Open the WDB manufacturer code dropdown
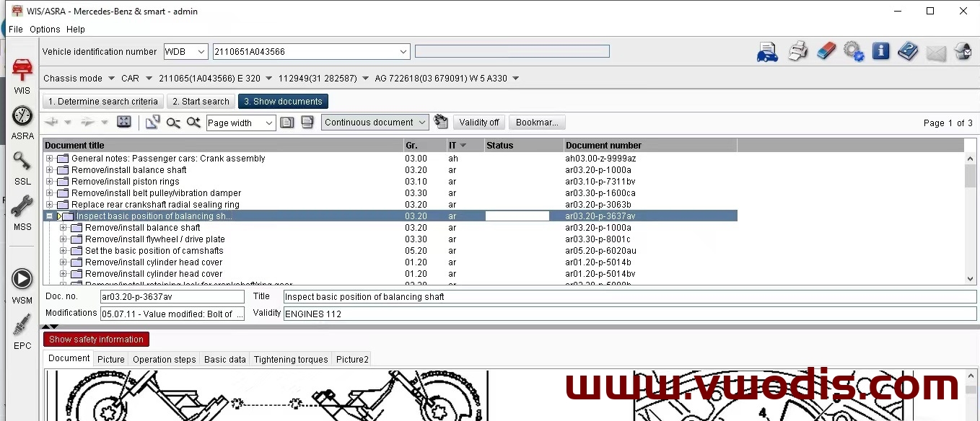 point(202,52)
